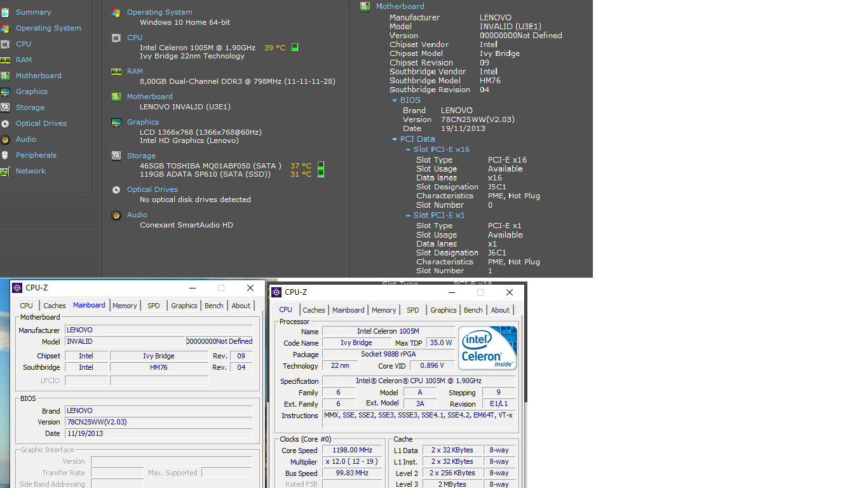Open the CPU heading link in summary
The image size is (868, 488).
pyautogui.click(x=135, y=37)
